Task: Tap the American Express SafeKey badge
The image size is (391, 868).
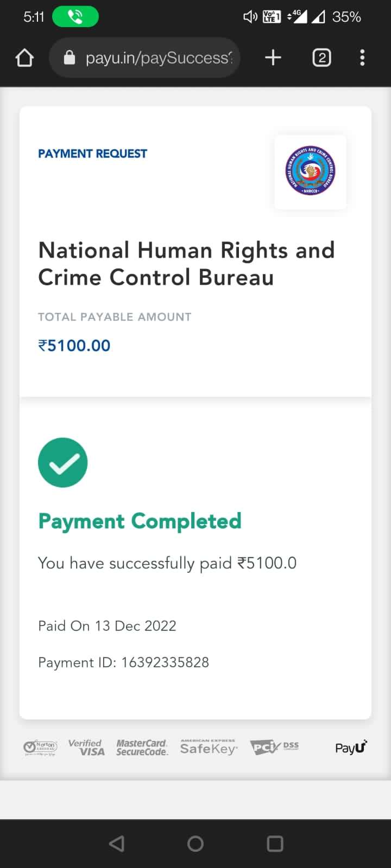Action: click(x=209, y=748)
